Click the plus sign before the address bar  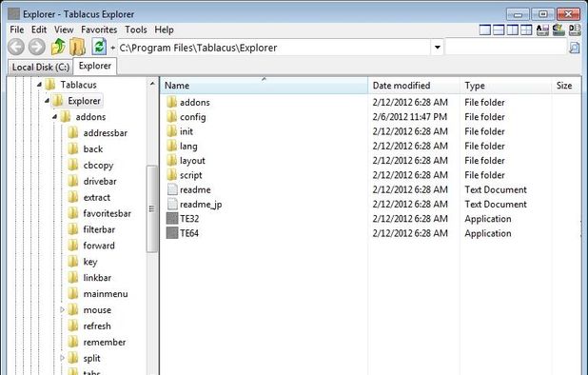[x=112, y=48]
